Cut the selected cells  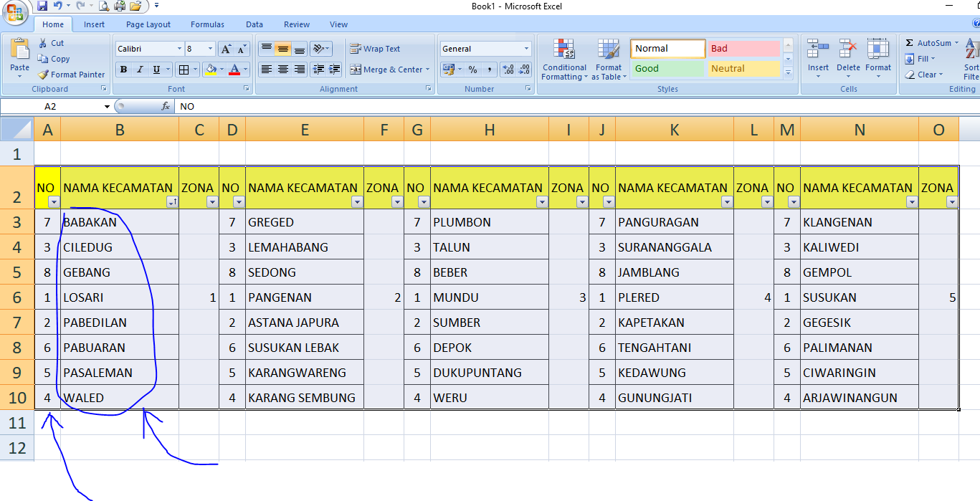[51, 43]
